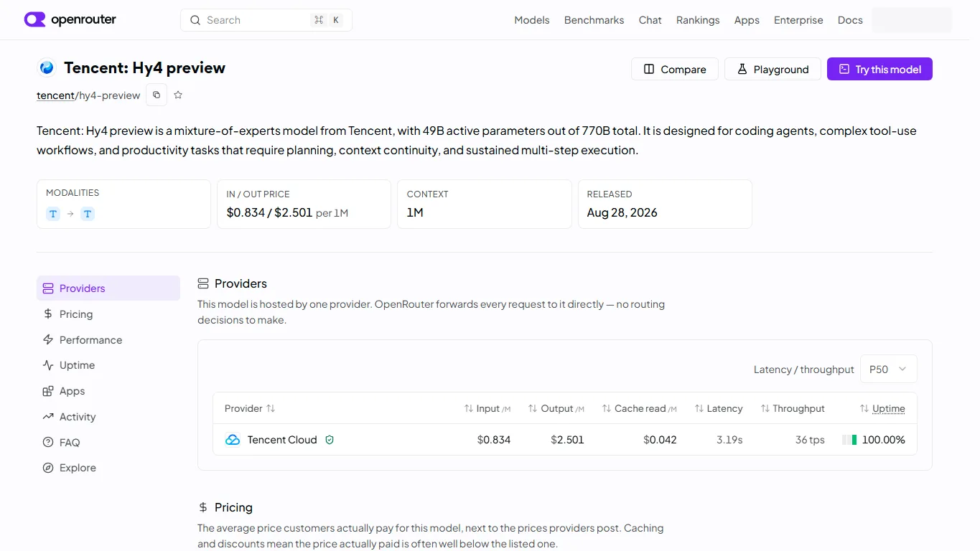Click the Providers section heading icon
The height and width of the screenshot is (551, 980).
click(x=203, y=283)
